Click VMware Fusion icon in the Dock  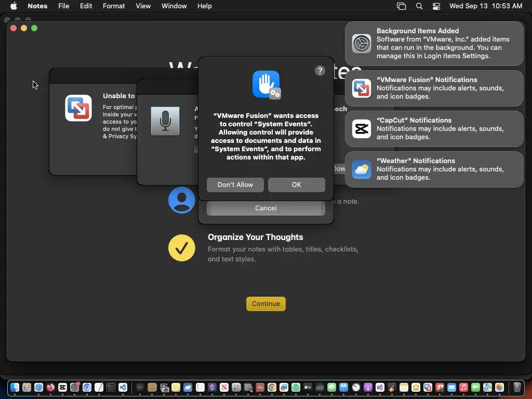coord(428,387)
